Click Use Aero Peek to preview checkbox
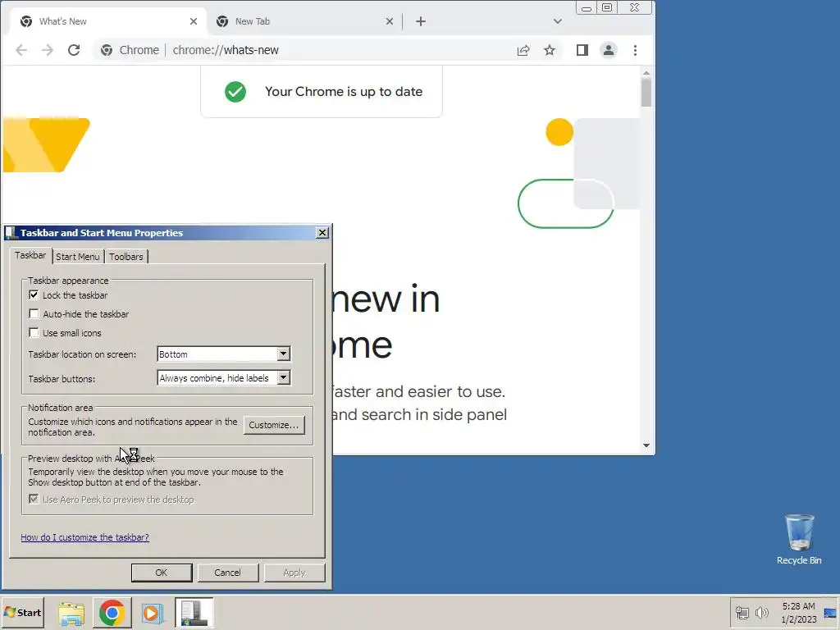The image size is (840, 630). [34, 500]
